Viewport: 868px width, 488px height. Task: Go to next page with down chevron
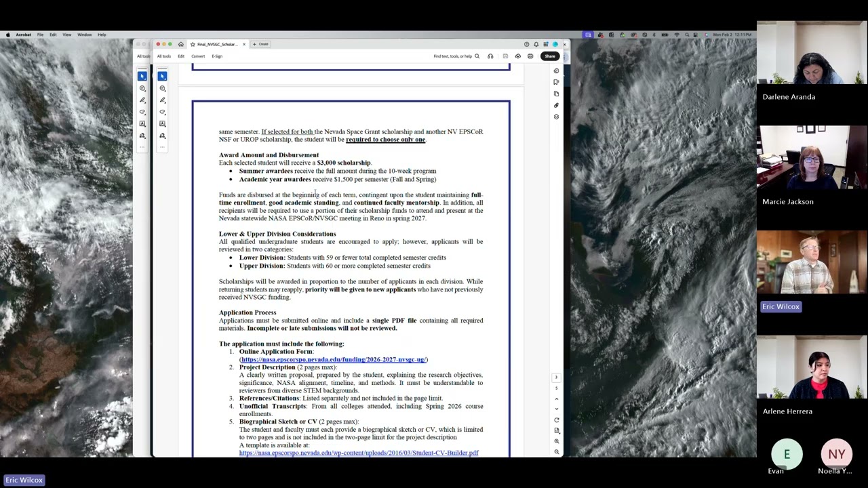[x=557, y=409]
